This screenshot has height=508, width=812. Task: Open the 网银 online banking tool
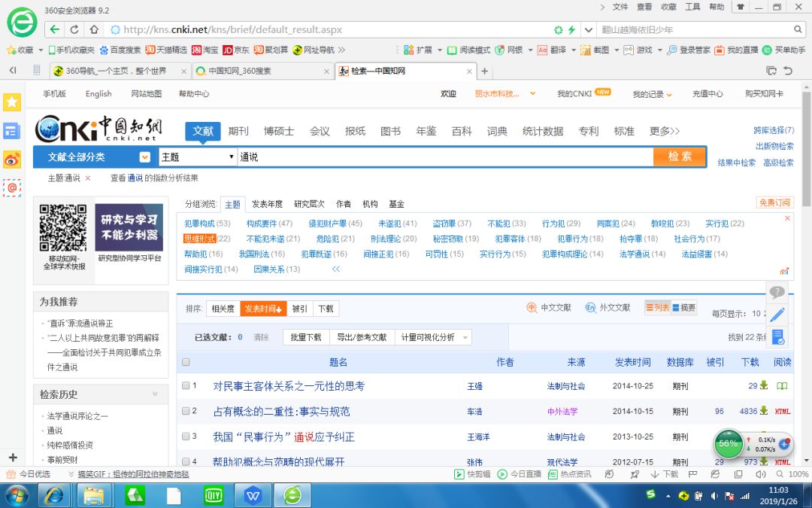[512, 50]
